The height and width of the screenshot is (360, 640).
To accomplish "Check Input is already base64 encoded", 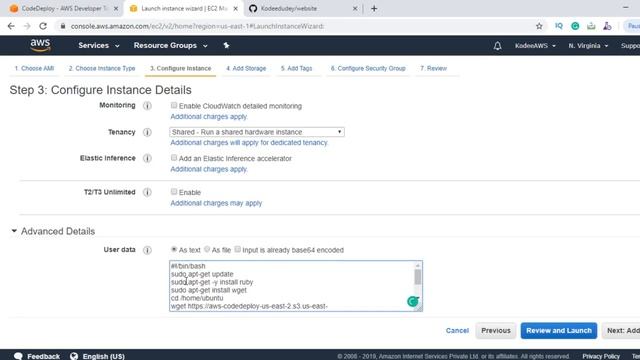I will pyautogui.click(x=238, y=249).
